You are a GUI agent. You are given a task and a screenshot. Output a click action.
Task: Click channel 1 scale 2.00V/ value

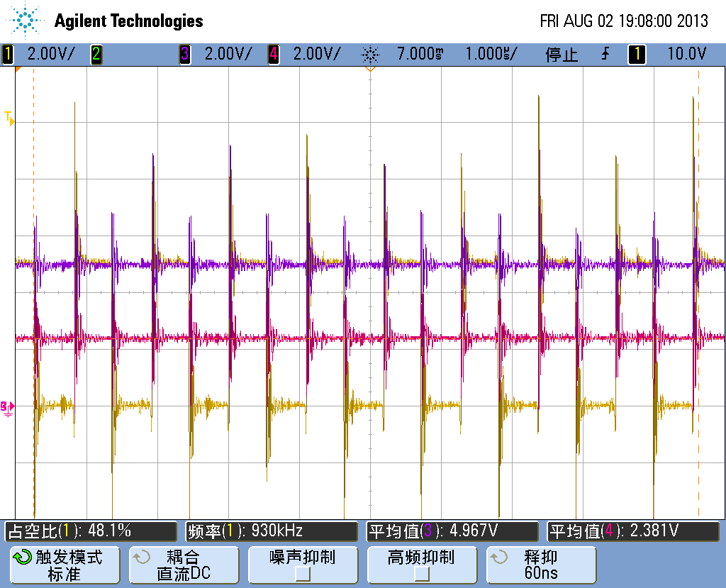(x=51, y=54)
